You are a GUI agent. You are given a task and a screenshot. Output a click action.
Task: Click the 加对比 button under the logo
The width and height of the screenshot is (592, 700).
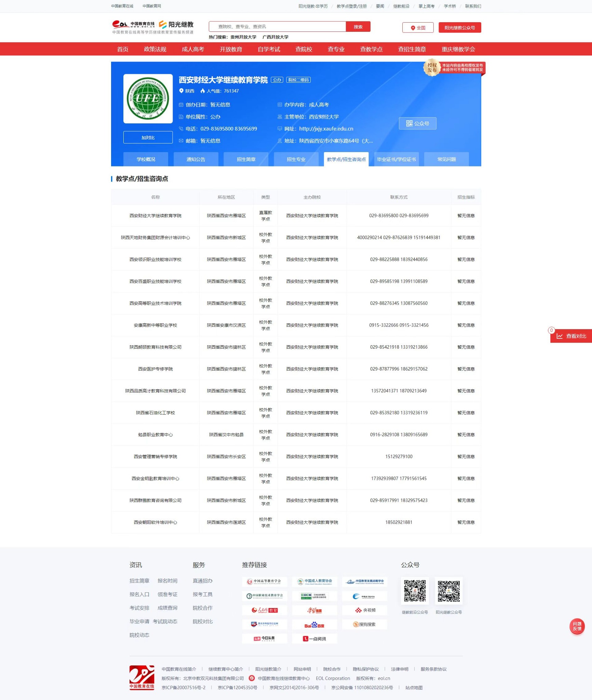point(148,137)
